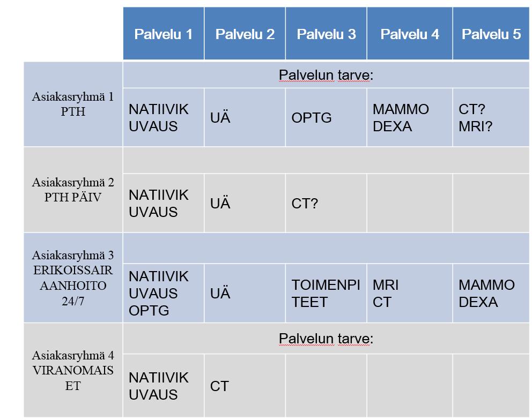Click the Asiakasryhmä 4 VIRANOMAISET cell
Screen dimensions: 532x420
click(x=73, y=370)
